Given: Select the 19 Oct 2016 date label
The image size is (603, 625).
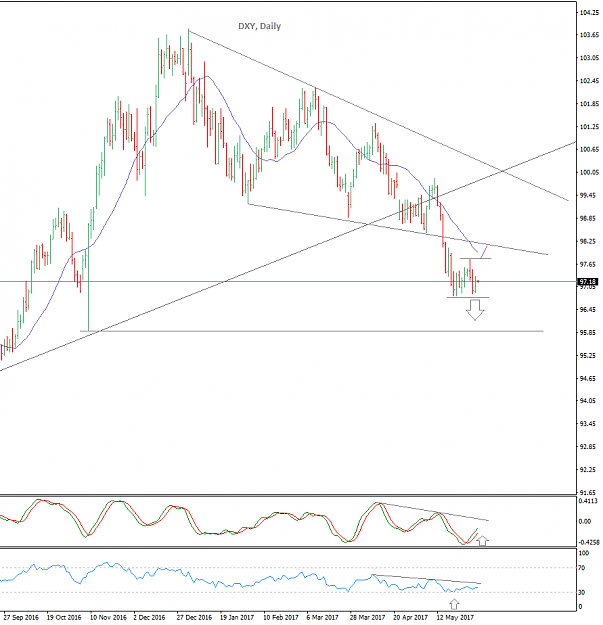Looking at the screenshot, I should [x=64, y=617].
